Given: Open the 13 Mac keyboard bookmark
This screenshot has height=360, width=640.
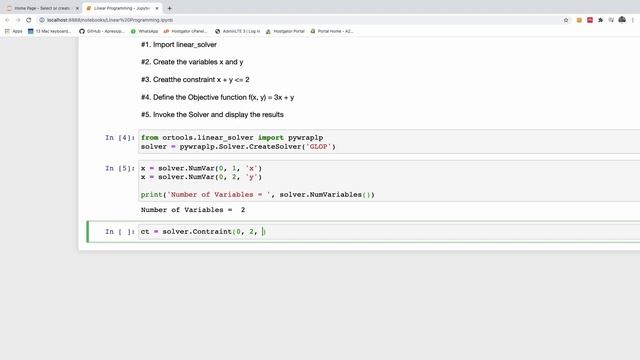Looking at the screenshot, I should click(x=49, y=31).
